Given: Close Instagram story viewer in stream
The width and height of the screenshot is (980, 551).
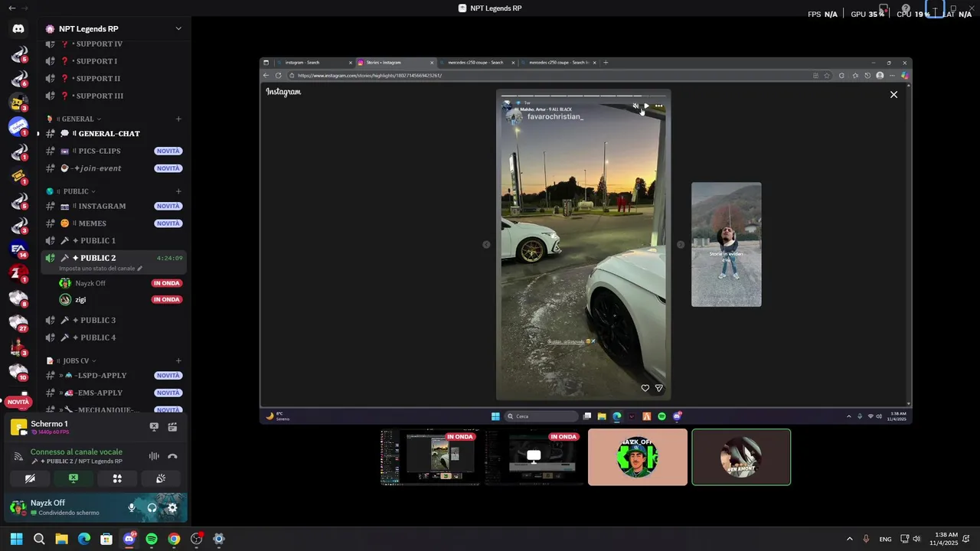Looking at the screenshot, I should pos(893,95).
